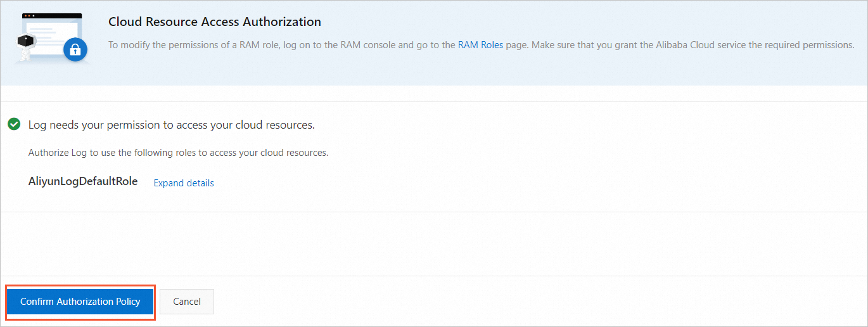Click the green check mark status icon
Viewport: 868px width, 327px height.
coord(13,124)
